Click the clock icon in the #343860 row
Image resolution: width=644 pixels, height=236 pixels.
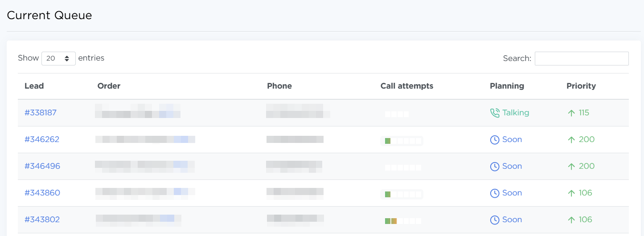tap(495, 193)
